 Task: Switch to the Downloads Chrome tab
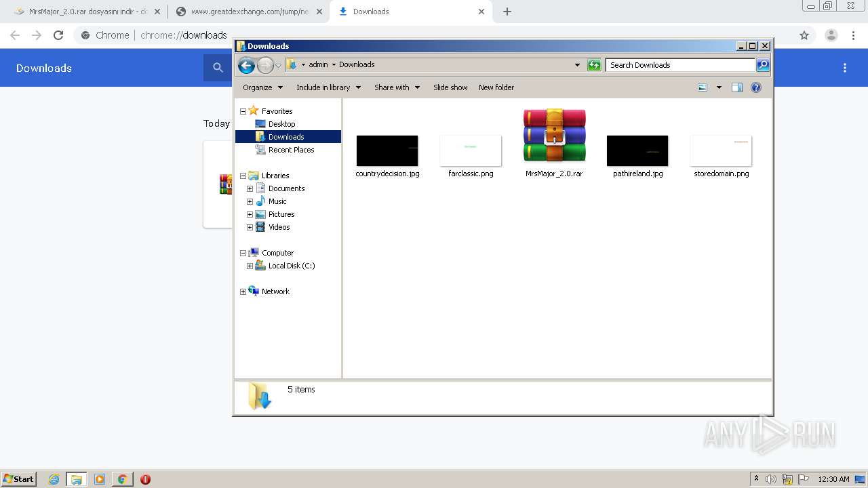pos(411,12)
